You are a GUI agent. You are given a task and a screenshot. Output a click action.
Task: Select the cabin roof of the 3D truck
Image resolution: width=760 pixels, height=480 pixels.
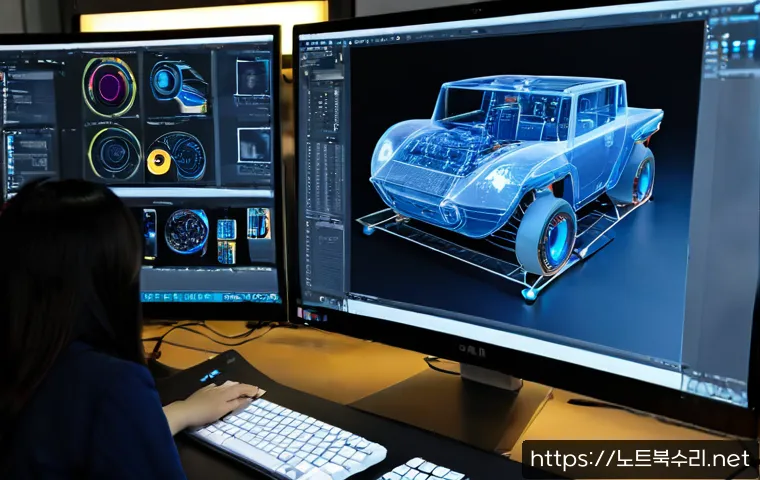click(532, 83)
